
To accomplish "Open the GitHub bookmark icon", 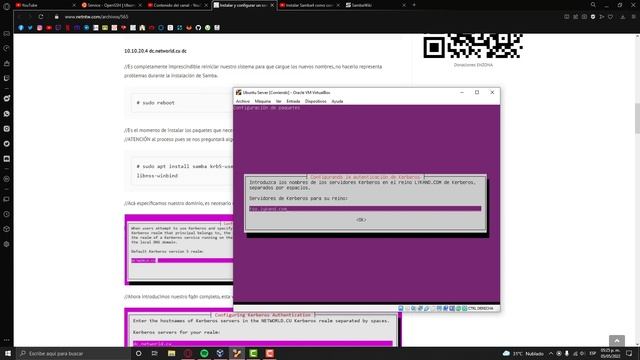I will [x=198, y=28].
